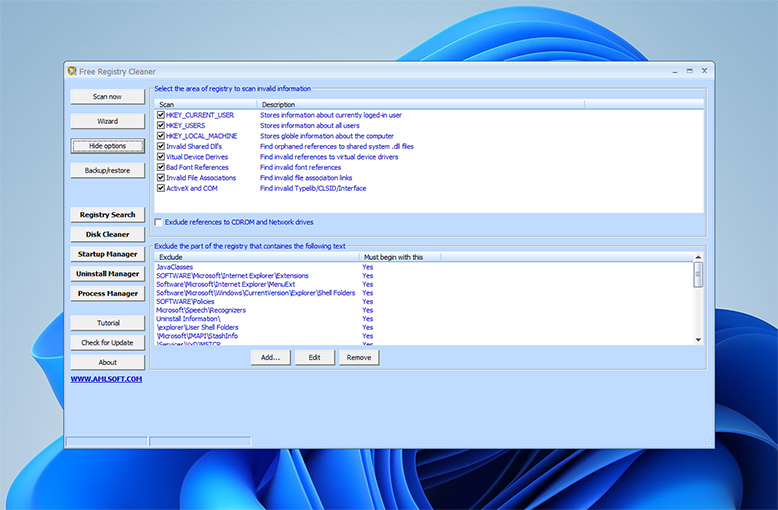Viewport: 778px width, 510px height.
Task: Click Check for Update
Action: tap(107, 343)
